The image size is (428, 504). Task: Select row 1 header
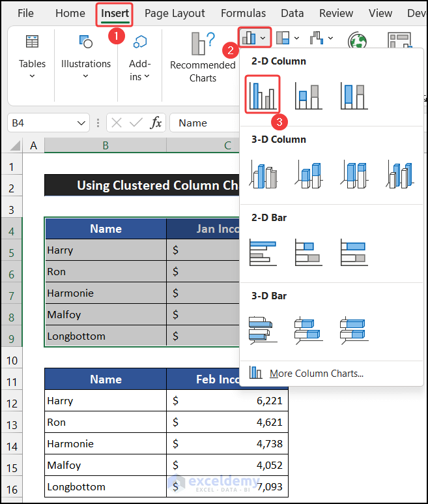coord(12,167)
